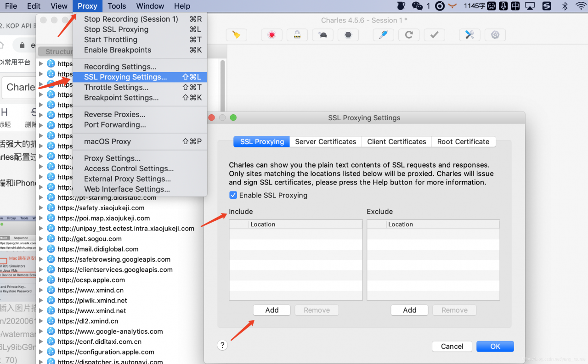Click the globe icon beside ocsp.apple.com
588x364 pixels.
[51, 280]
